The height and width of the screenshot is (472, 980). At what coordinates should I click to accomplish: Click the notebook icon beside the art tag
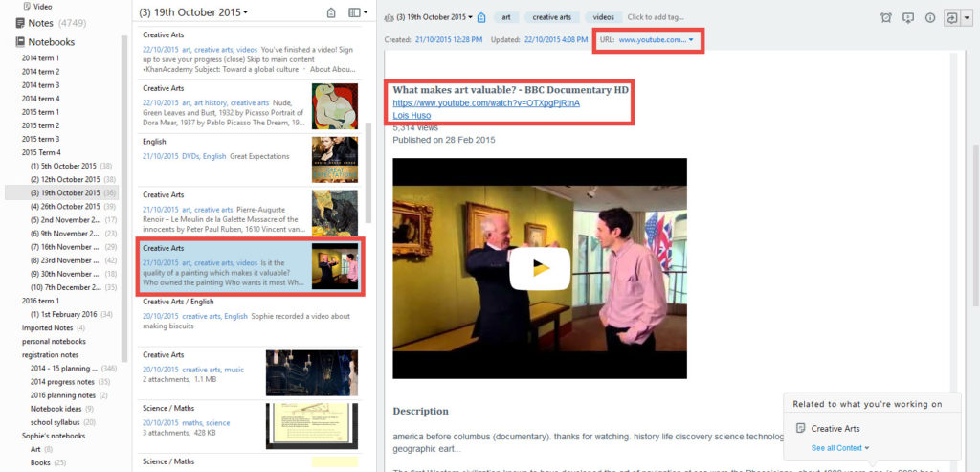click(x=481, y=17)
